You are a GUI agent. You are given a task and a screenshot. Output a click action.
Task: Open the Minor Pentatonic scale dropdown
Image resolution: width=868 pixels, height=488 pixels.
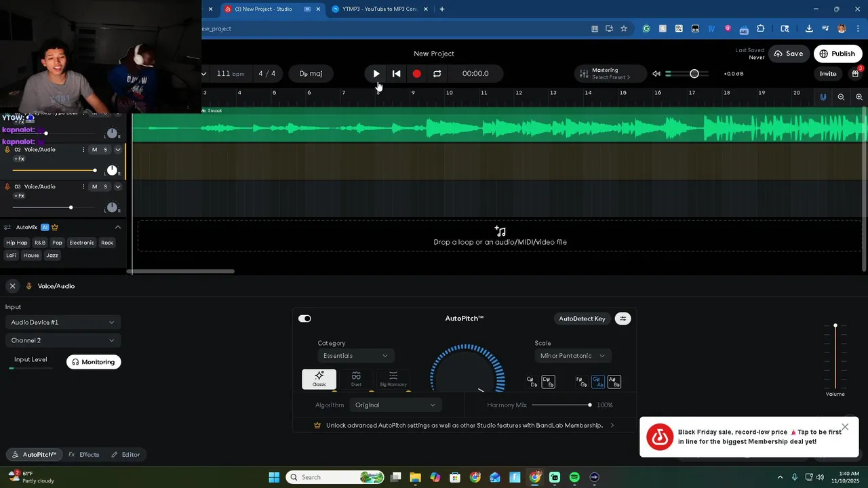point(572,356)
